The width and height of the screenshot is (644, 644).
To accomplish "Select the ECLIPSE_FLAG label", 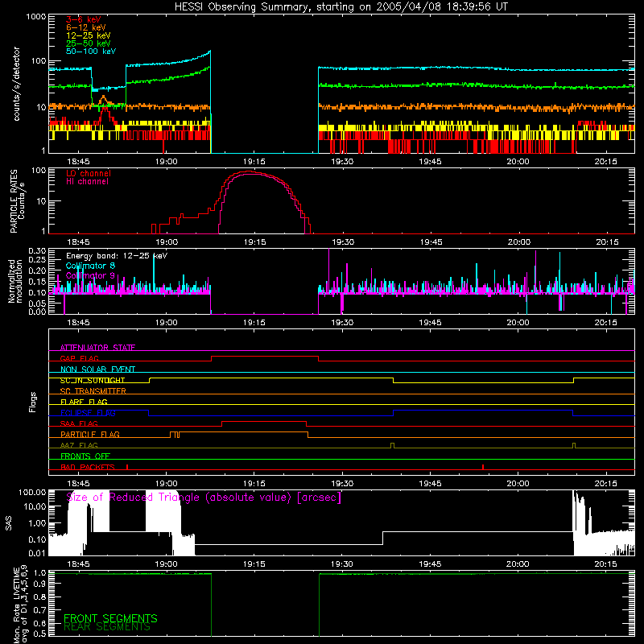I will (88, 413).
